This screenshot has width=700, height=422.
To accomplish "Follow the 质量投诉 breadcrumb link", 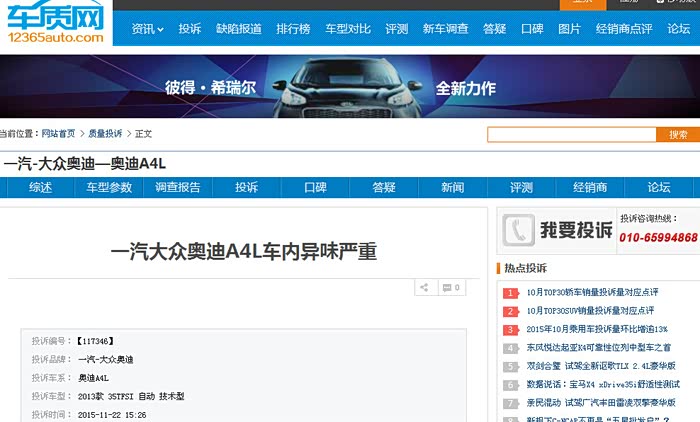I will click(x=105, y=134).
